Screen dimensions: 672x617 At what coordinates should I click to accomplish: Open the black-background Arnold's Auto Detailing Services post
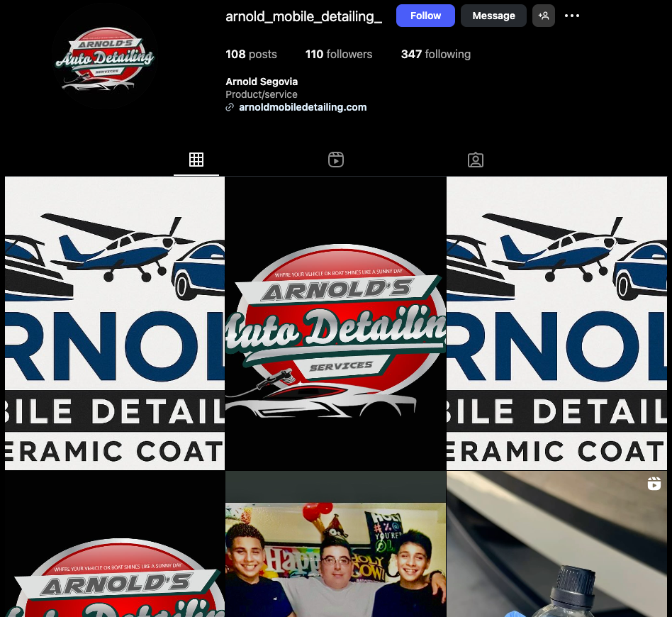[335, 323]
